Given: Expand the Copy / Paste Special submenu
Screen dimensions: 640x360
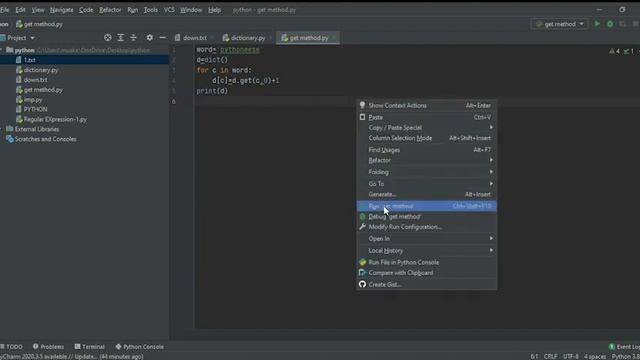Looking at the screenshot, I should (427, 128).
